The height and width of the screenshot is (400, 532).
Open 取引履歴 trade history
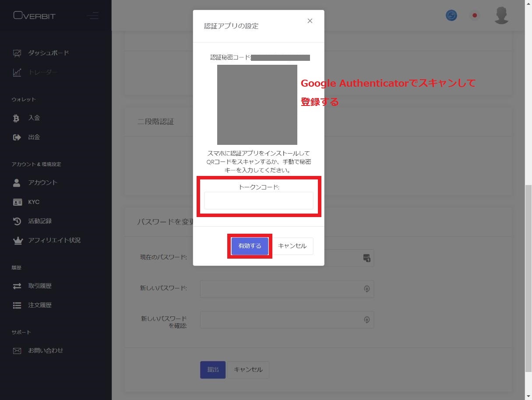[40, 286]
